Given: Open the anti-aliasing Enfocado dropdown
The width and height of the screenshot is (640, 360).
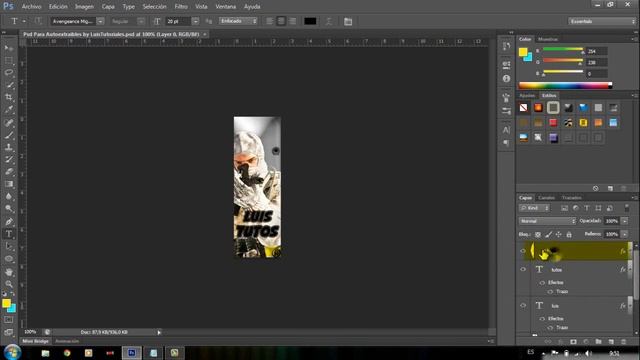Looking at the screenshot, I should point(238,21).
